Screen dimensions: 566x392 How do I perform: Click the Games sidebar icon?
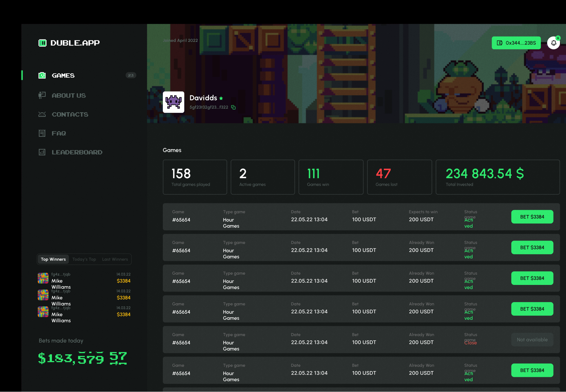click(42, 75)
